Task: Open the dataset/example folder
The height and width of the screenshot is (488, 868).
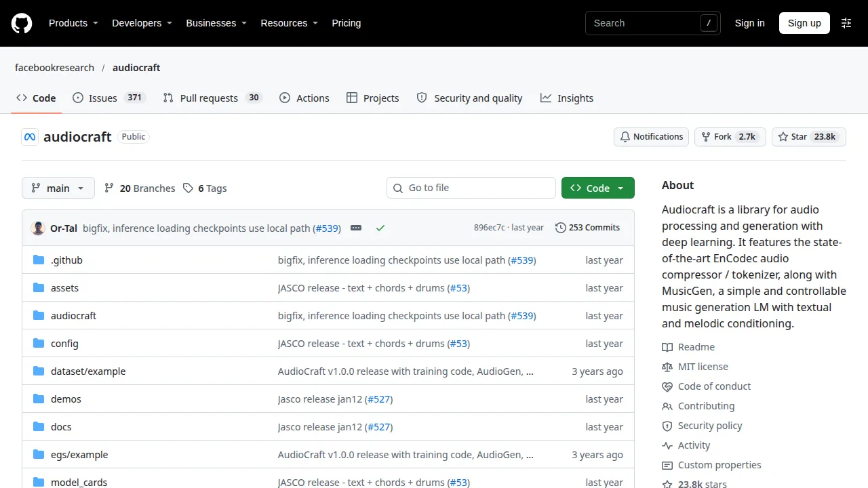Action: [88, 371]
